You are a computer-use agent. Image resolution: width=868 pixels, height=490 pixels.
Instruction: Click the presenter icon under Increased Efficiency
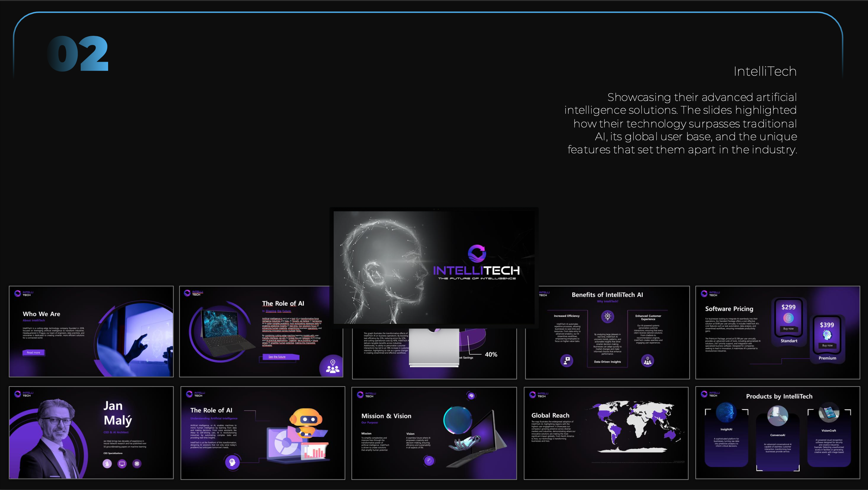click(567, 361)
